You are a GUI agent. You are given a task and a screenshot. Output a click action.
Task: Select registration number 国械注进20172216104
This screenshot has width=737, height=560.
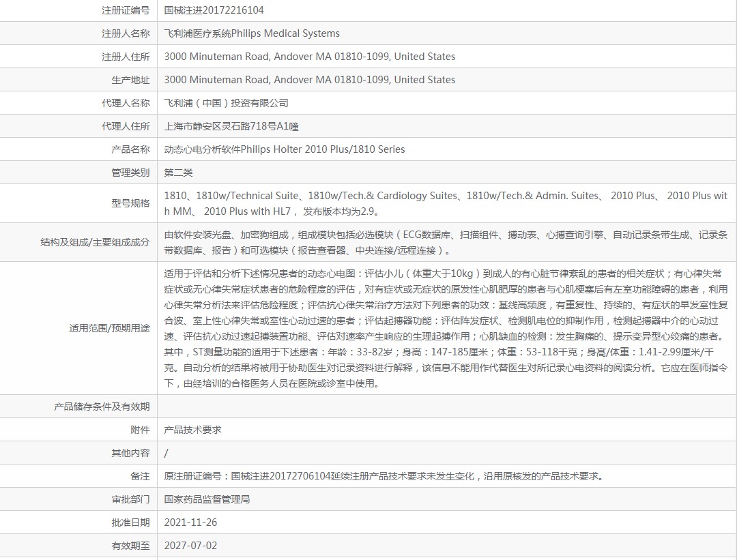coord(214,10)
